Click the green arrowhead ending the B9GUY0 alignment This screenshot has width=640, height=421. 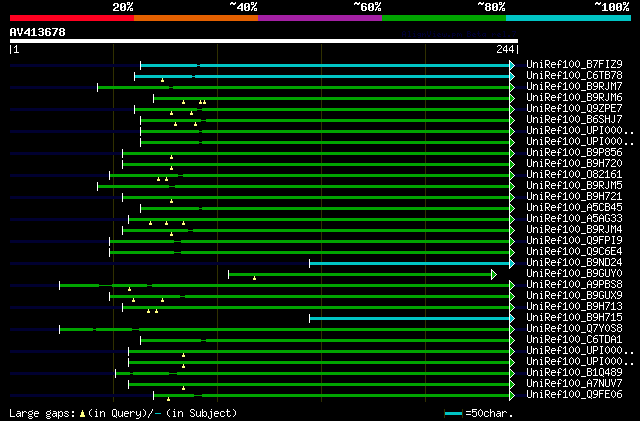494,274
